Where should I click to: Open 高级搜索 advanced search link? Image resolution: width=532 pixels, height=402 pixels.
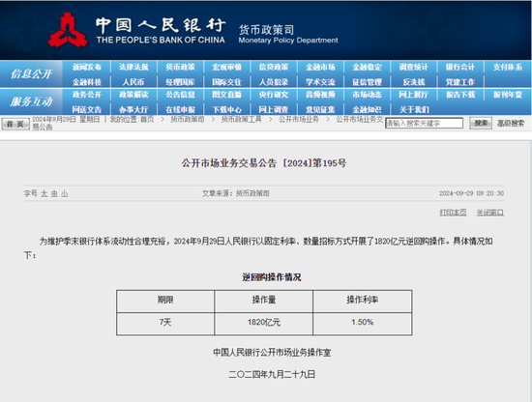(x=511, y=124)
